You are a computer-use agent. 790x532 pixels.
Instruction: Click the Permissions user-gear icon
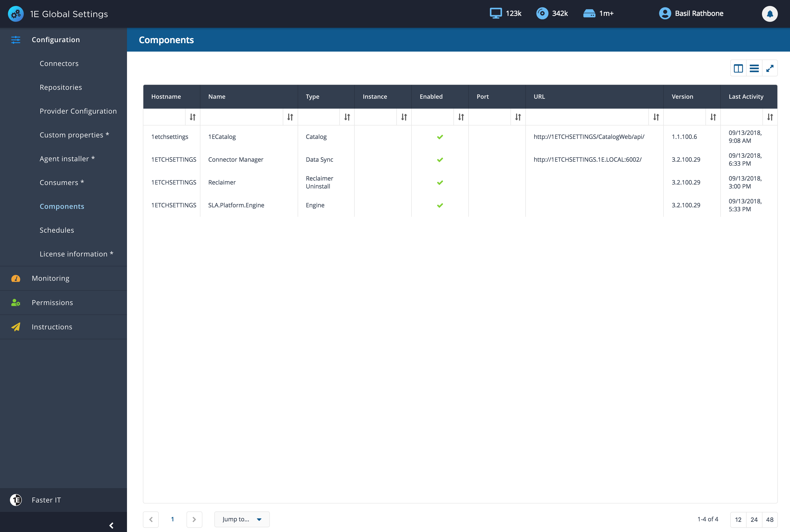click(16, 303)
